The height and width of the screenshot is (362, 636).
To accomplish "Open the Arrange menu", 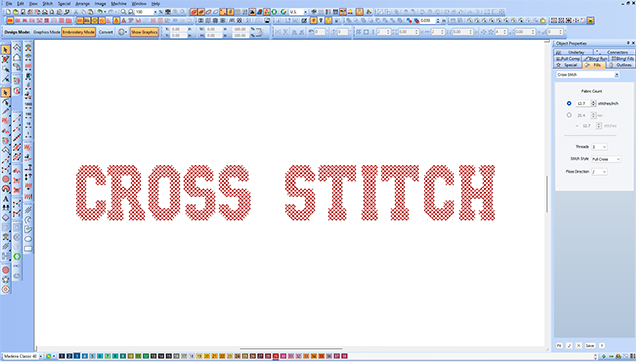I will [x=82, y=3].
